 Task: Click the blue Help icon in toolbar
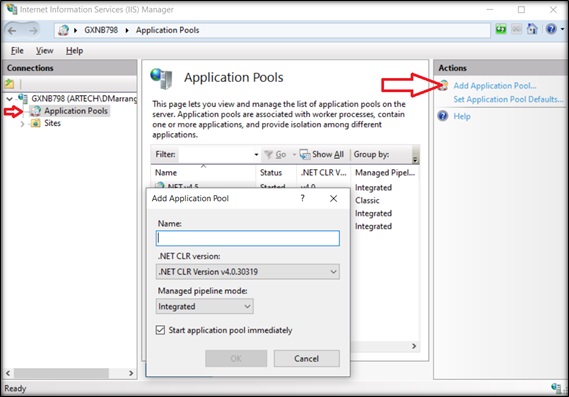(x=551, y=29)
